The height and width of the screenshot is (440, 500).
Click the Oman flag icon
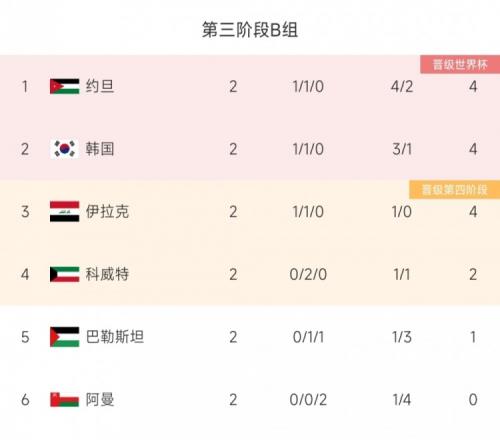coord(65,399)
